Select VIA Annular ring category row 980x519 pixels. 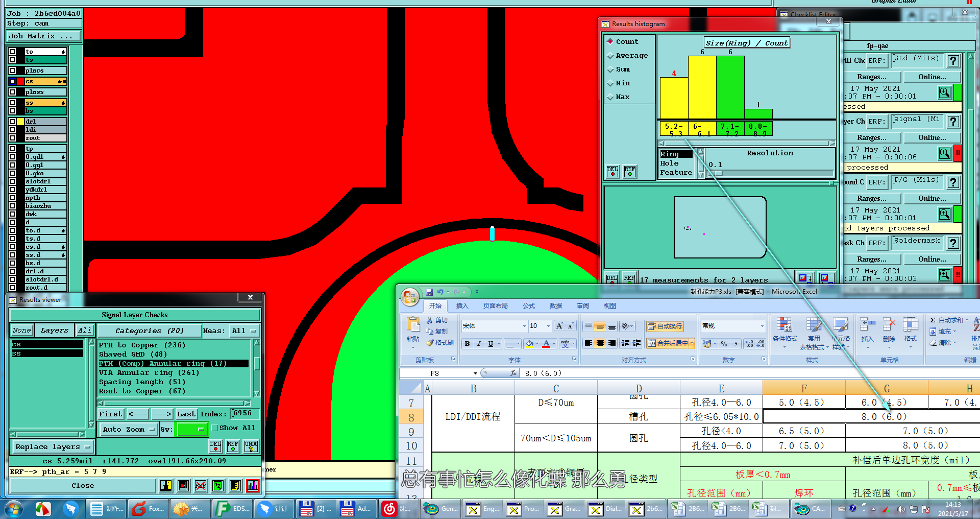[174, 373]
